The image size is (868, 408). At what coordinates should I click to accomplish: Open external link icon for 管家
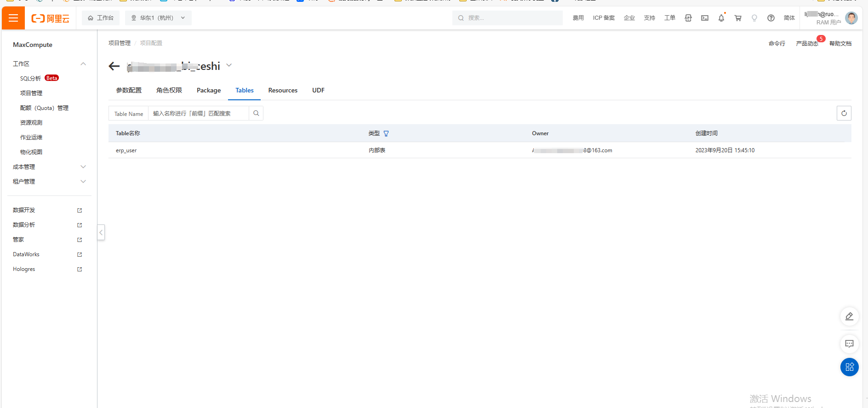80,240
